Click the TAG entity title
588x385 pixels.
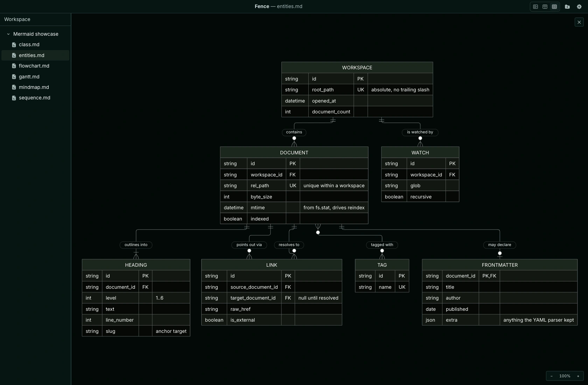coord(382,265)
